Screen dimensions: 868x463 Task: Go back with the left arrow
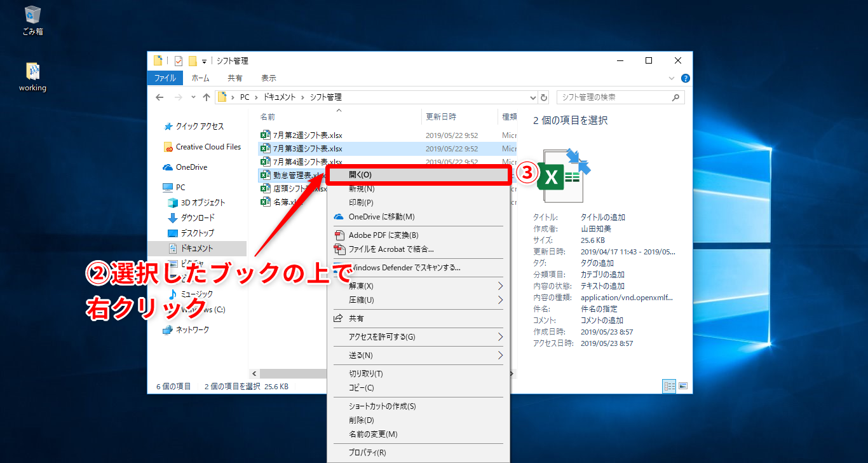(161, 97)
